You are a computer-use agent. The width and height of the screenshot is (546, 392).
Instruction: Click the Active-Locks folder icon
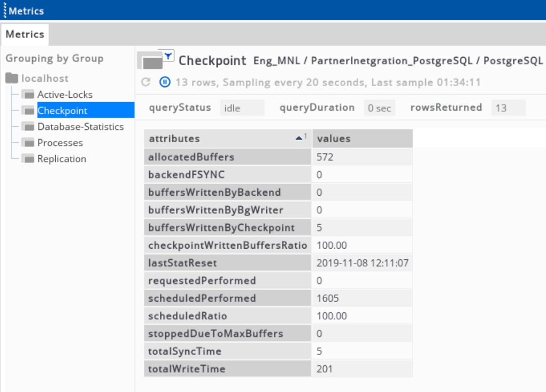[x=28, y=95]
